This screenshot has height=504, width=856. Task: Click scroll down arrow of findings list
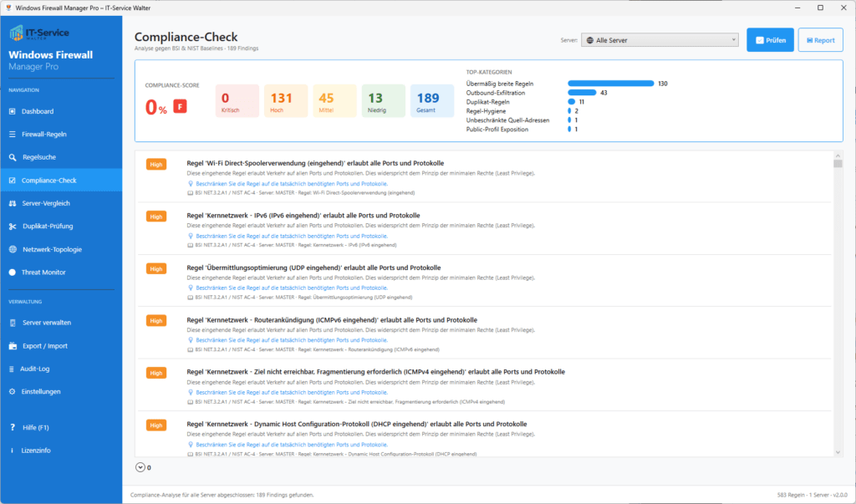coord(838,453)
